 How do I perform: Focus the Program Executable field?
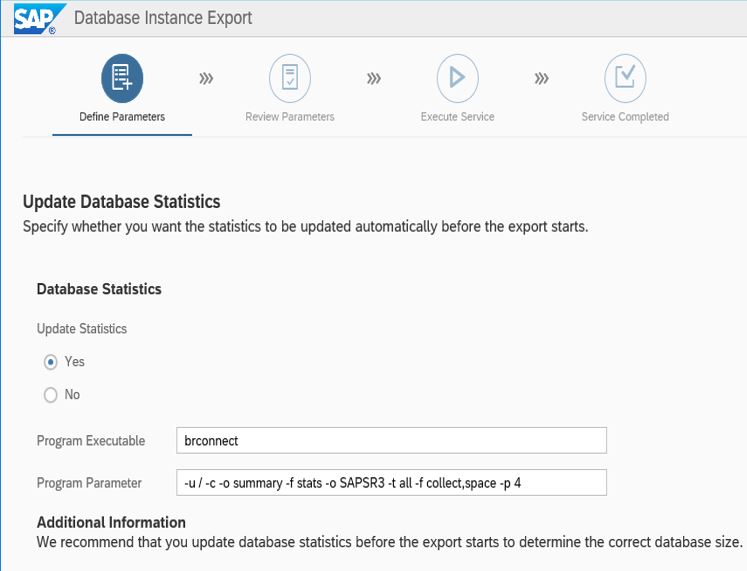(391, 441)
